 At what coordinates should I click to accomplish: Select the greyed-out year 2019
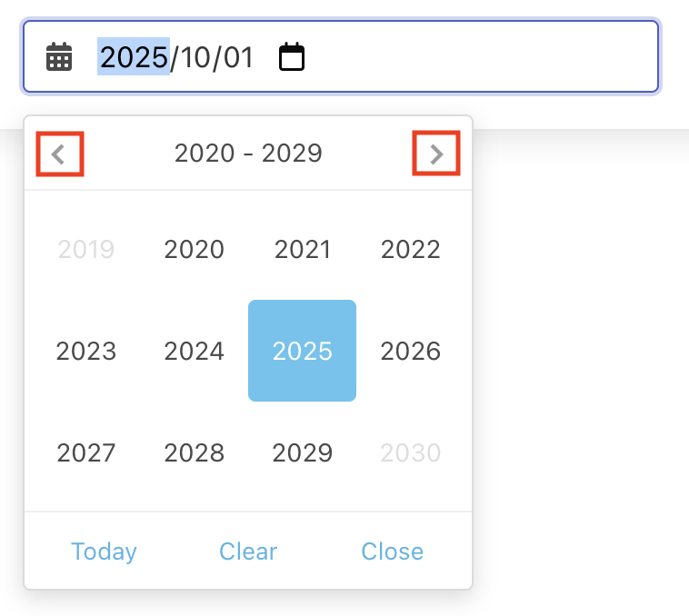click(86, 250)
